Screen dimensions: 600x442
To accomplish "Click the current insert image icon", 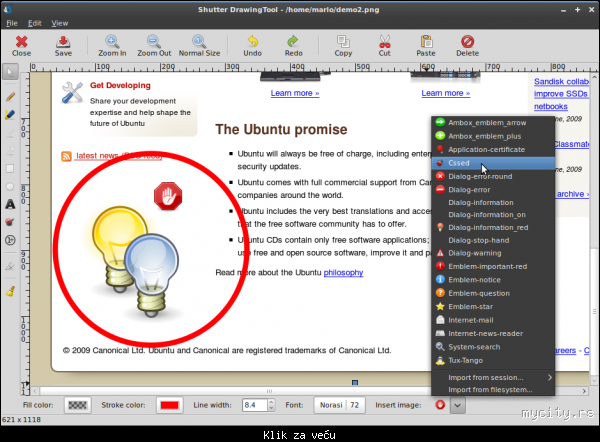I will coord(440,404).
